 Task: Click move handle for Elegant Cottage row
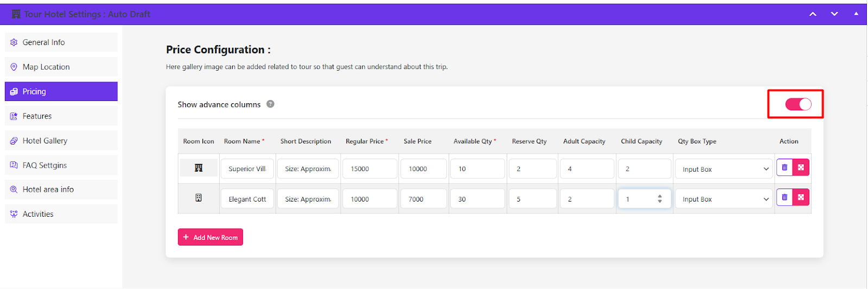click(801, 198)
